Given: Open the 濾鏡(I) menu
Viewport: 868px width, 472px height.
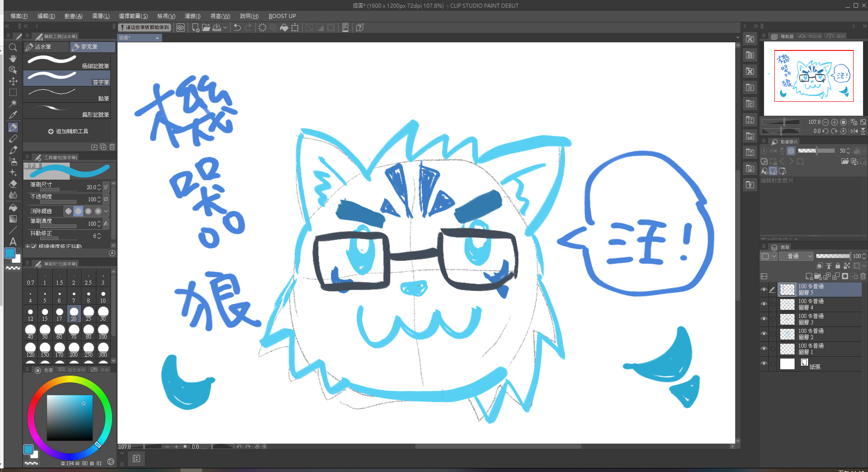Looking at the screenshot, I should click(193, 16).
